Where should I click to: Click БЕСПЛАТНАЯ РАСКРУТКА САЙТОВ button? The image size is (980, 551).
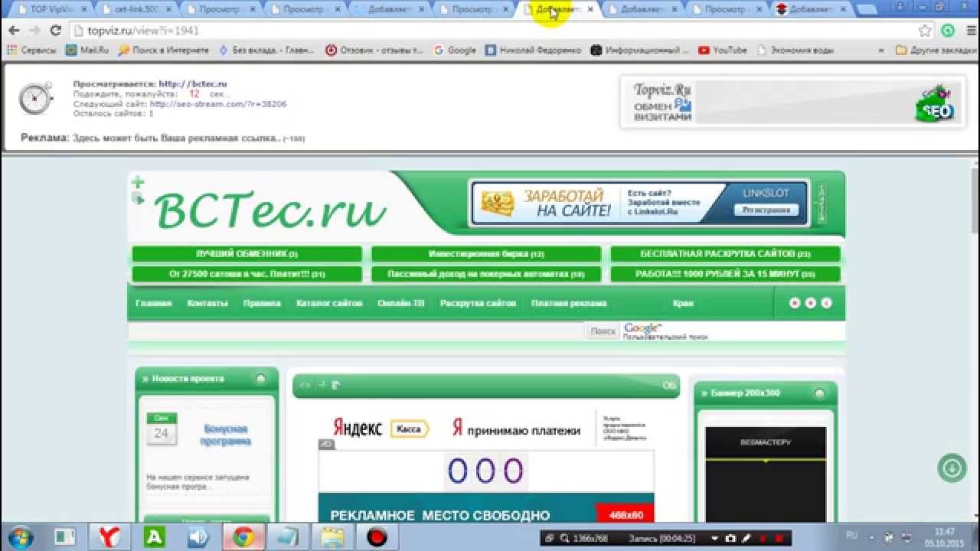point(725,254)
